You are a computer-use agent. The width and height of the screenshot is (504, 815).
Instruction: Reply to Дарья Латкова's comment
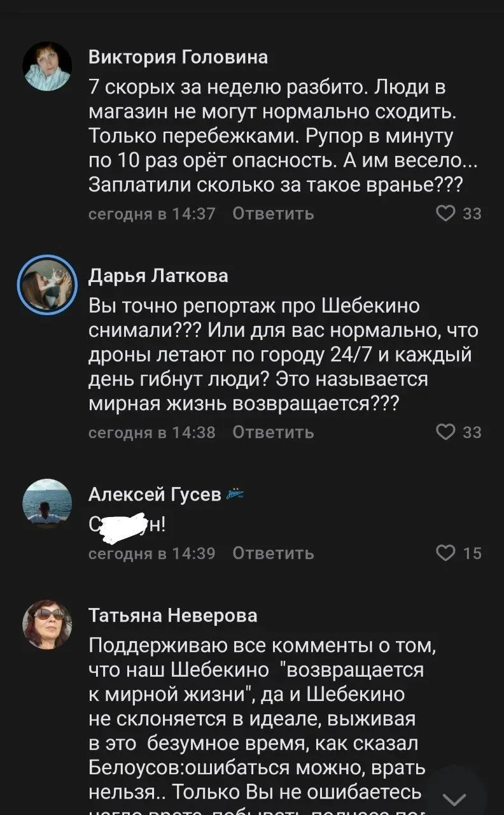pyautogui.click(x=273, y=433)
